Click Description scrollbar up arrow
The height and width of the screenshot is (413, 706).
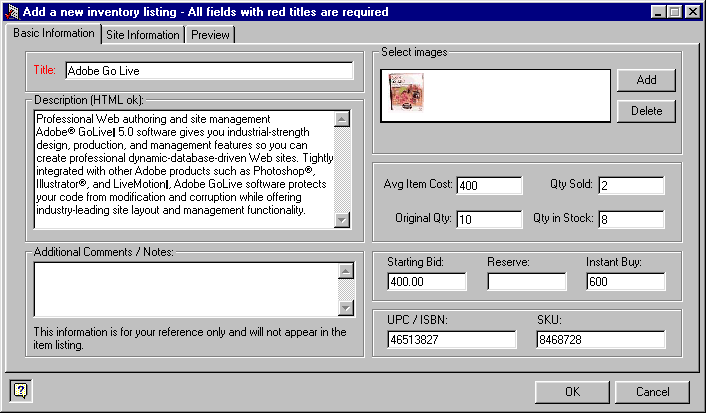pos(342,119)
